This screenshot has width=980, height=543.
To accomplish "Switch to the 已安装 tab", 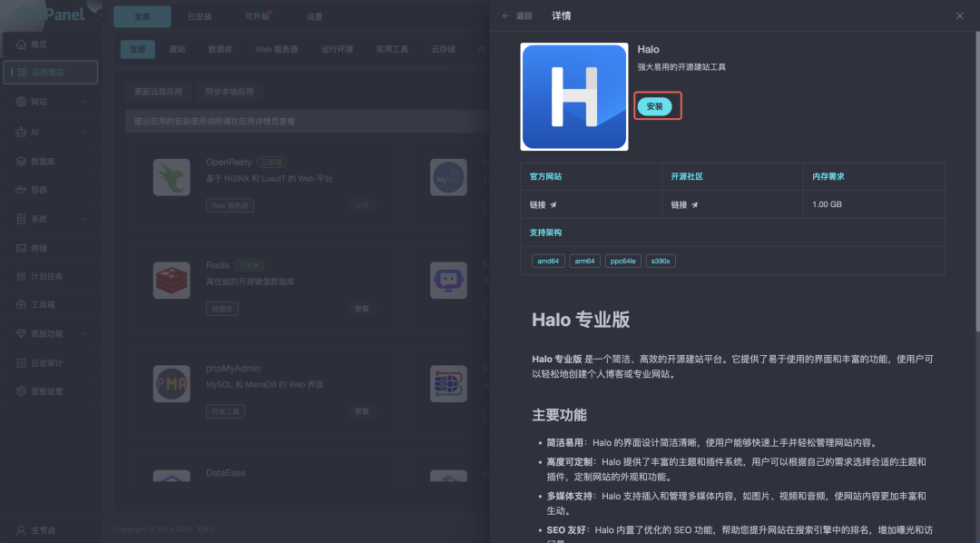I will [200, 17].
